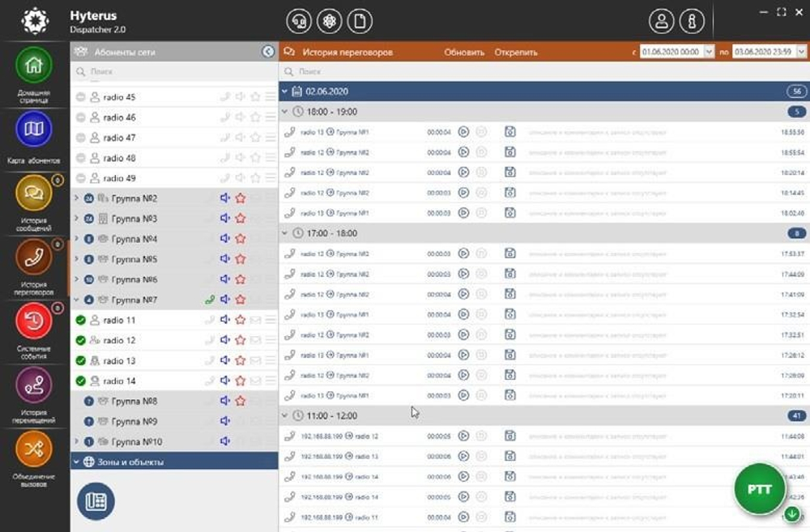Open the start date dropdown 01.06.2020
810x532 pixels.
709,52
